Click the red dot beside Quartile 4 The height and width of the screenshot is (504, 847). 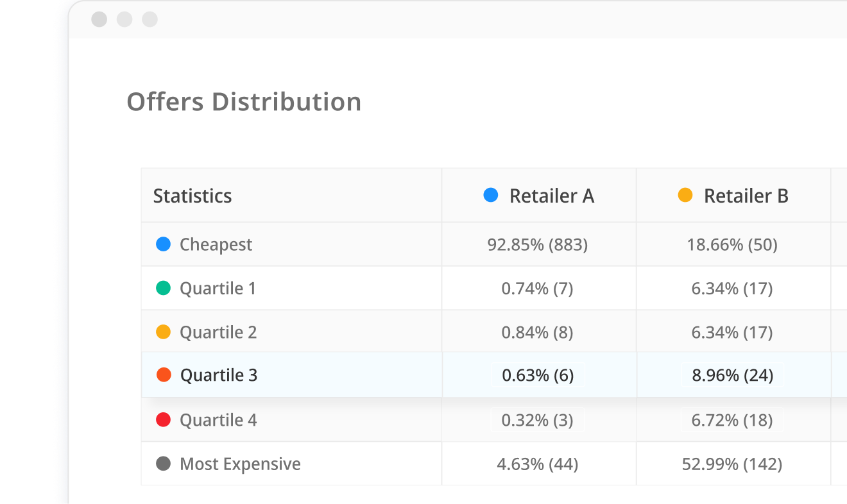point(162,419)
